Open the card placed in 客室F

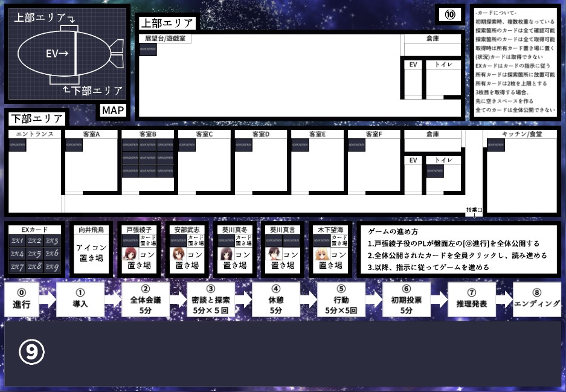(x=356, y=145)
